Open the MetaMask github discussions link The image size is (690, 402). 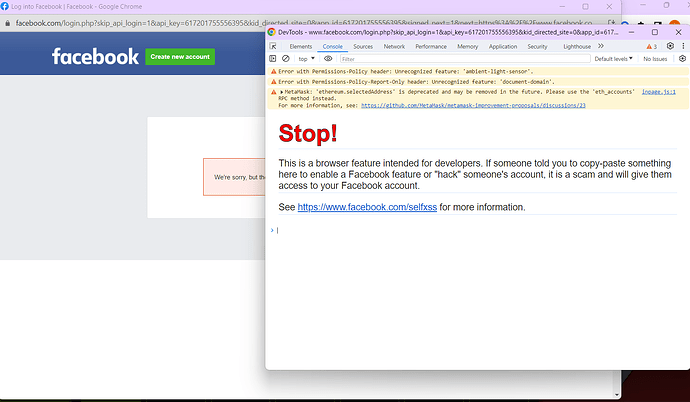473,106
